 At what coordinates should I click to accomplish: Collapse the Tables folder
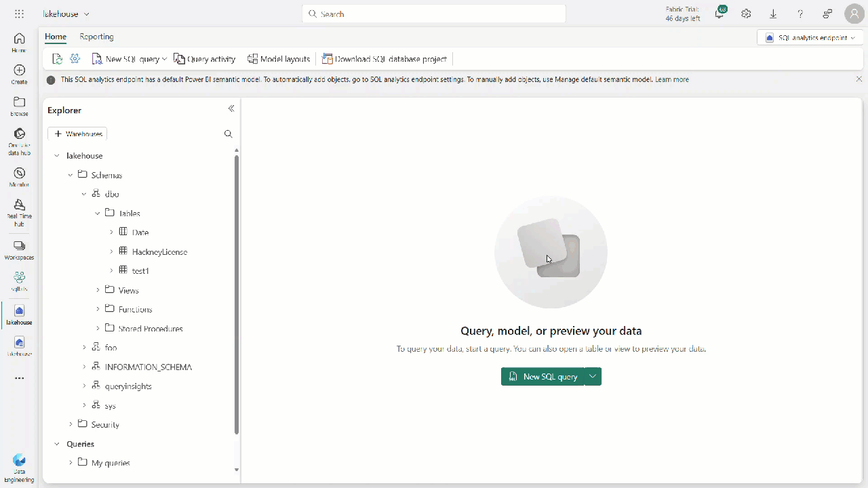click(98, 213)
